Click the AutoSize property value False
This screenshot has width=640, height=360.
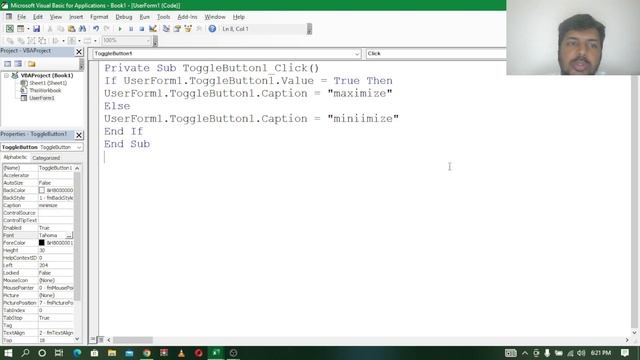[56, 183]
